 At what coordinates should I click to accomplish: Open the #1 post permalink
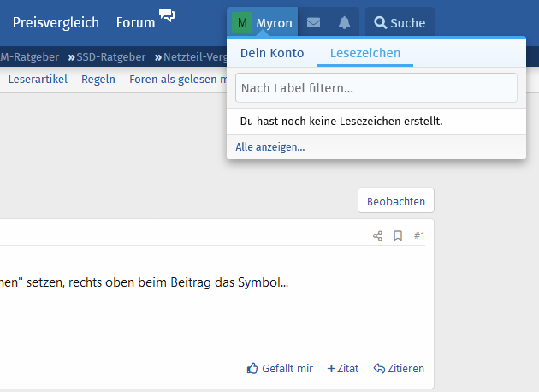[419, 236]
